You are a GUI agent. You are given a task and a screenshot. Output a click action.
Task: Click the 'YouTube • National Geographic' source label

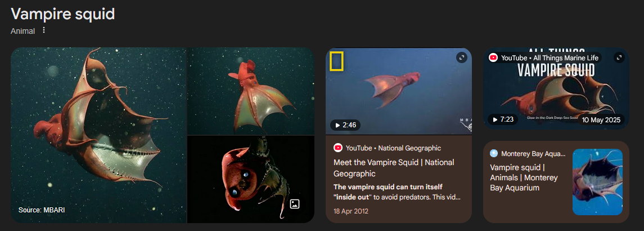coord(394,148)
